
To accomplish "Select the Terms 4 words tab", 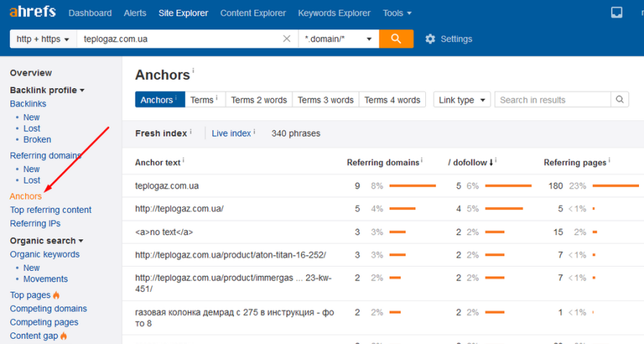I will [x=392, y=100].
